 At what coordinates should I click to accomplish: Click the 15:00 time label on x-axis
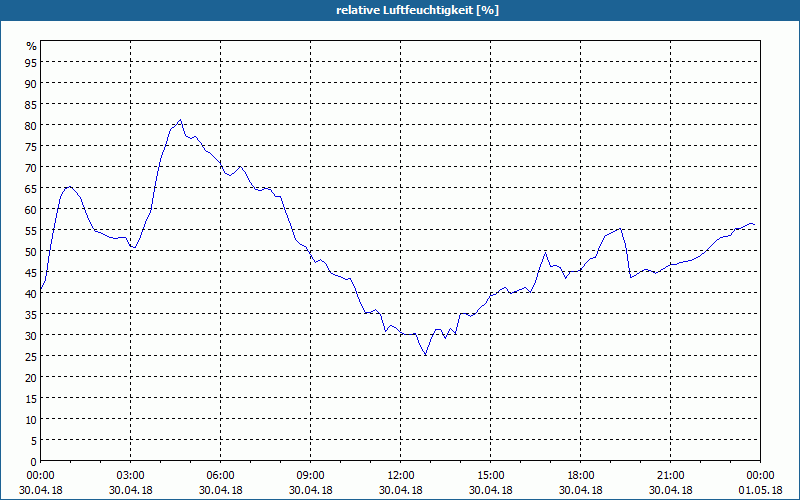pyautogui.click(x=491, y=476)
